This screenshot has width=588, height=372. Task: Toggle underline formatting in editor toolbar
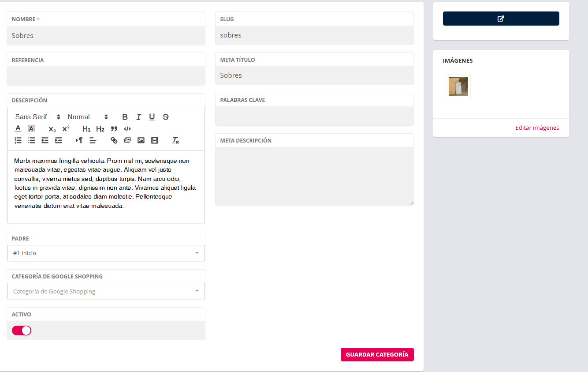pyautogui.click(x=152, y=117)
